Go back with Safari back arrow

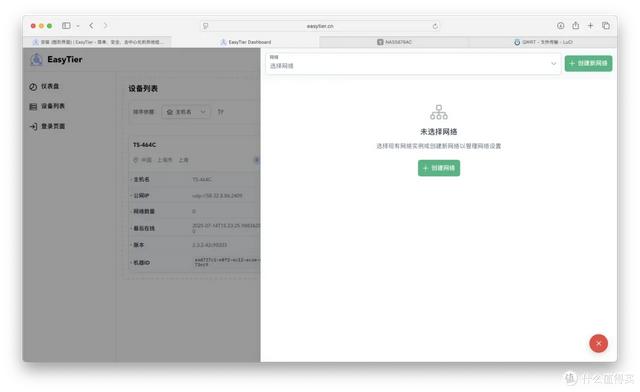[x=91, y=26]
